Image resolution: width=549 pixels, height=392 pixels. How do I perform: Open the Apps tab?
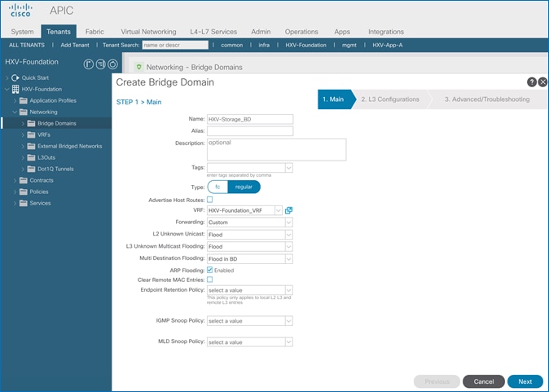click(x=342, y=32)
